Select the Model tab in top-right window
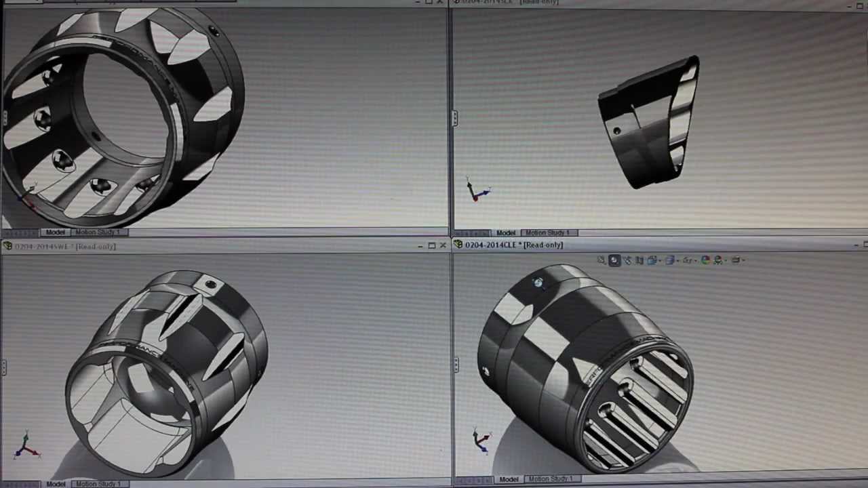Image resolution: width=868 pixels, height=488 pixels. (x=506, y=232)
